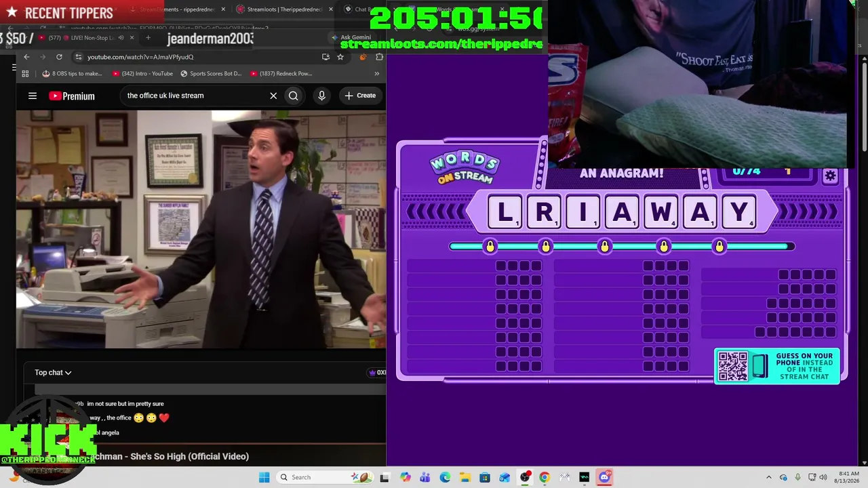Switch to the StreamElements browser tab
This screenshot has height=488, width=868.
tap(178, 9)
